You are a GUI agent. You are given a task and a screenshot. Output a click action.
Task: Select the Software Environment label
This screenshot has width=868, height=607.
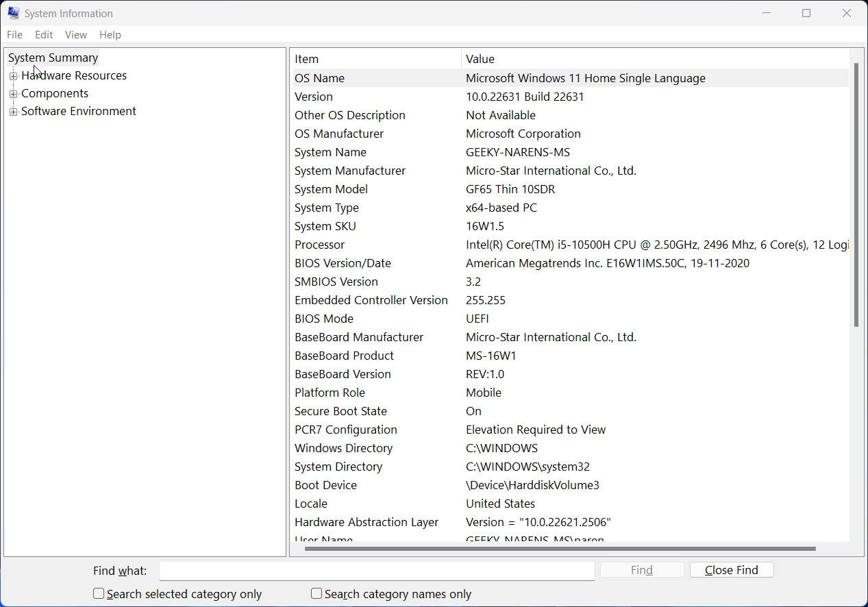[x=79, y=111]
